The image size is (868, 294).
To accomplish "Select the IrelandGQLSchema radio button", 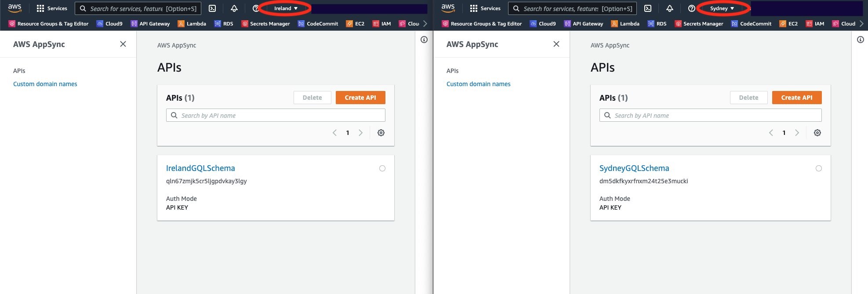I will (382, 168).
